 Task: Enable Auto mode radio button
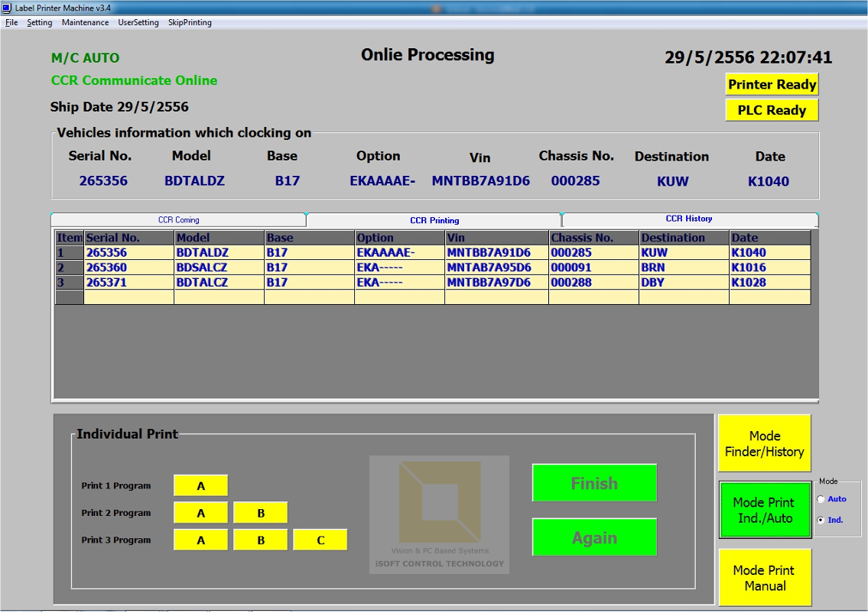point(822,498)
